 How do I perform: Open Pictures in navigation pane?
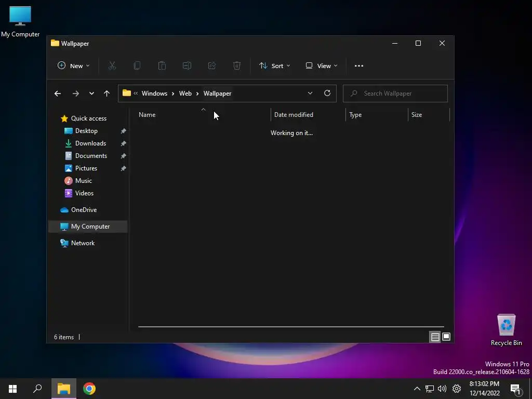(86, 168)
